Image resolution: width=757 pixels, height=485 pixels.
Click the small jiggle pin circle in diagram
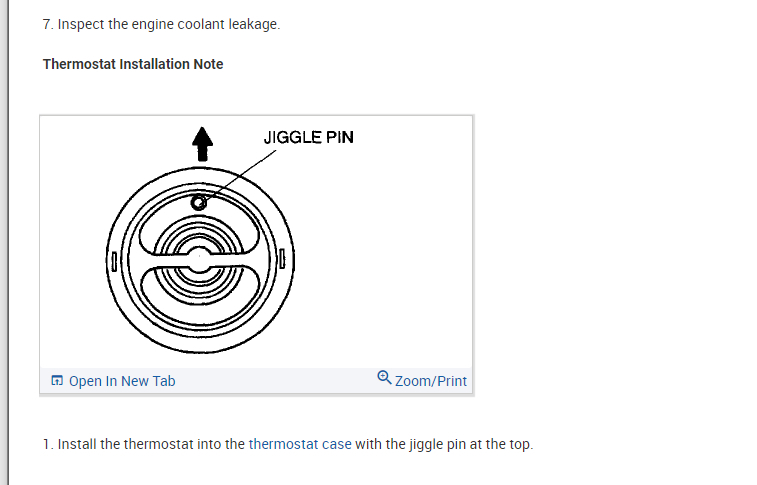click(x=199, y=203)
